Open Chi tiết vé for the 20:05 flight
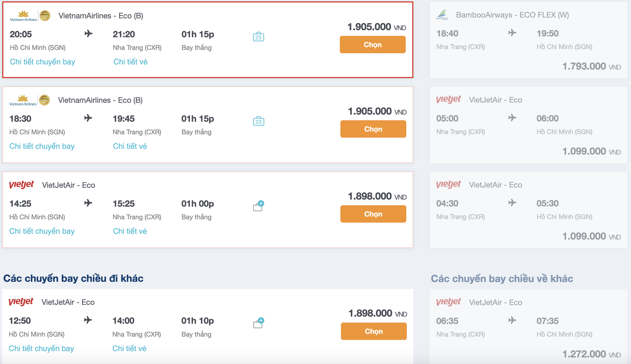631x364 pixels. coord(130,62)
